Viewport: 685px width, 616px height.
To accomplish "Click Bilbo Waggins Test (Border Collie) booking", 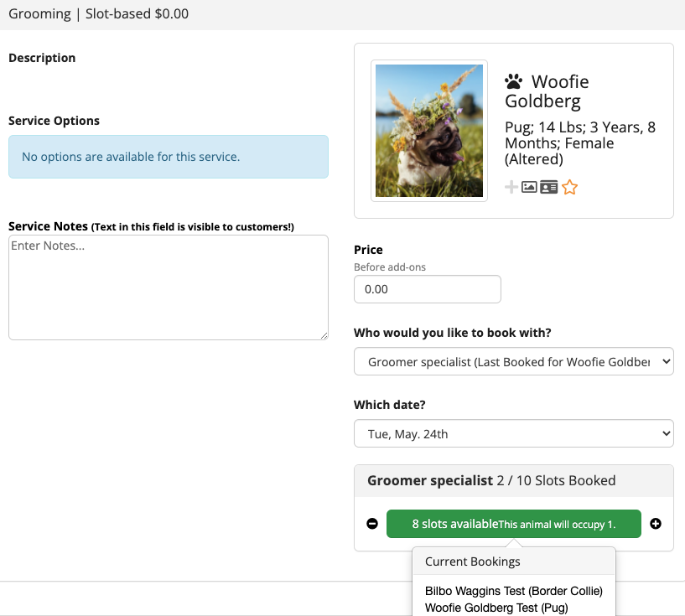I will (514, 591).
